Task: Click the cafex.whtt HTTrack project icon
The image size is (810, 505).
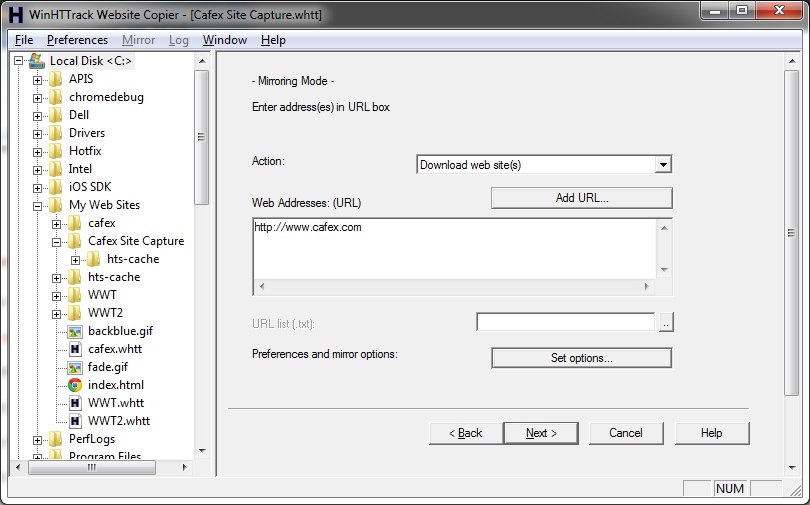Action: (x=75, y=350)
